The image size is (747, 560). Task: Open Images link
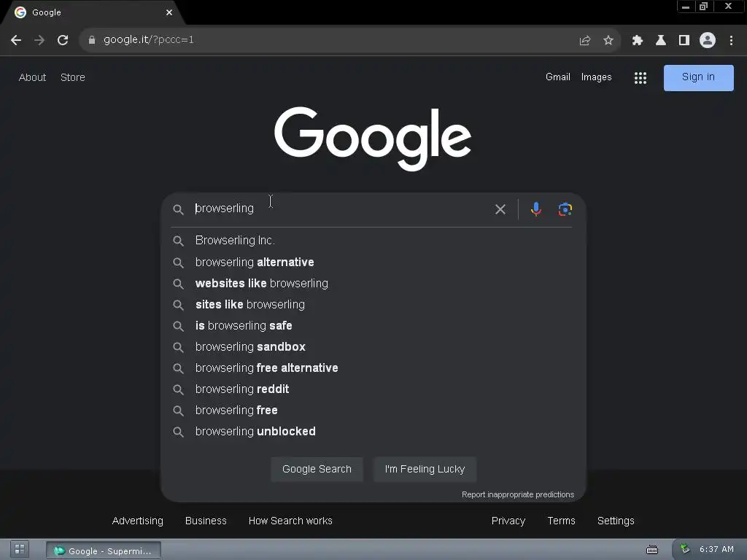597,77
